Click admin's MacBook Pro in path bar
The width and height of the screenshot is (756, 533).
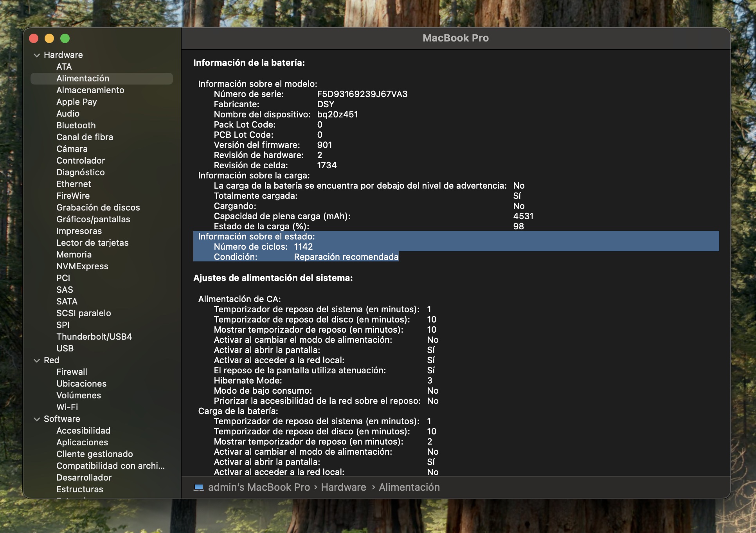tap(259, 487)
